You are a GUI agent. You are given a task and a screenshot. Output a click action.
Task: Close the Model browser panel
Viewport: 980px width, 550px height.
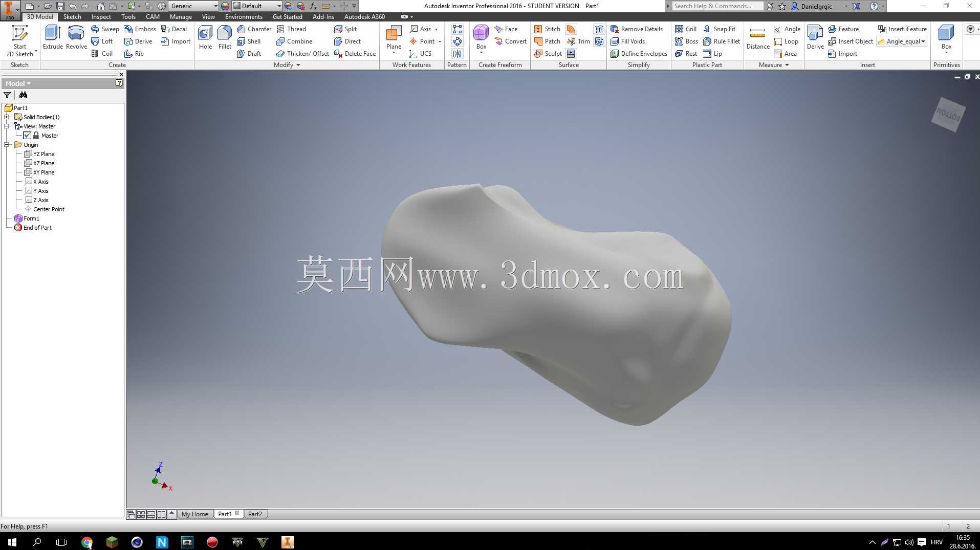pos(121,74)
